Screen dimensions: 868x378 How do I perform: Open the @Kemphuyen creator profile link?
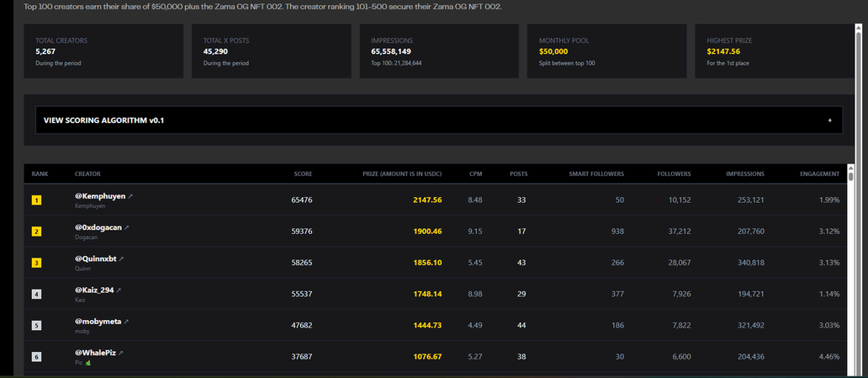tap(99, 196)
